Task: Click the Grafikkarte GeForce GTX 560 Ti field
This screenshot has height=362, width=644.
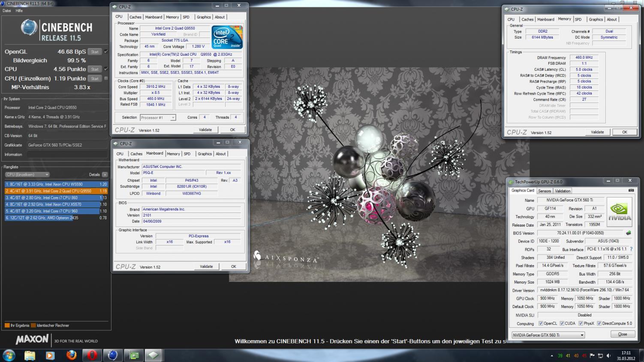Action: coord(67,145)
